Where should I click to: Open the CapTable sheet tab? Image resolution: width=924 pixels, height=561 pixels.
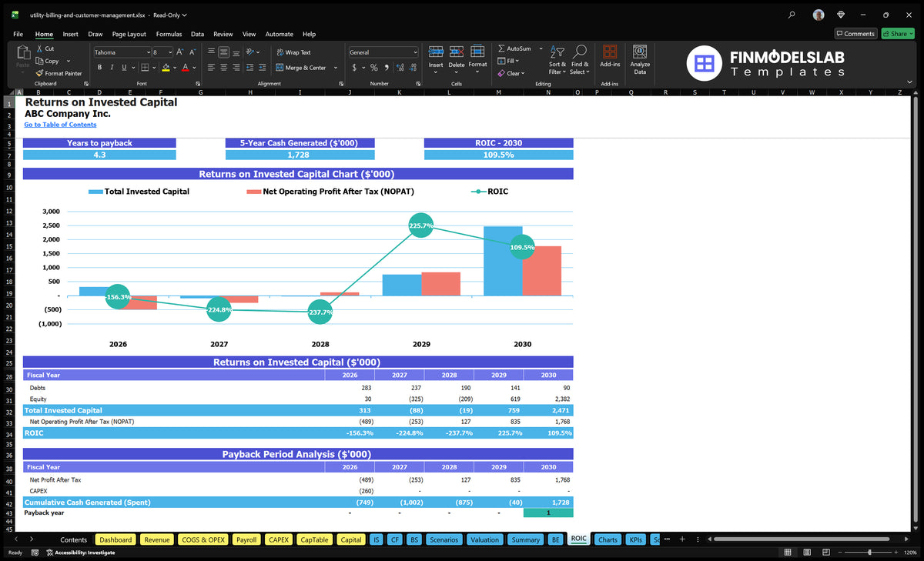pos(314,539)
